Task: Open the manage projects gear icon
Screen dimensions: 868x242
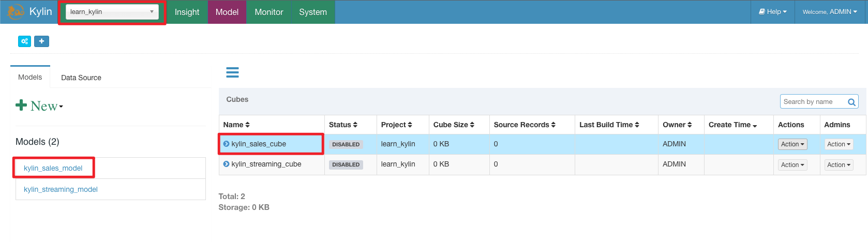Action: point(24,41)
